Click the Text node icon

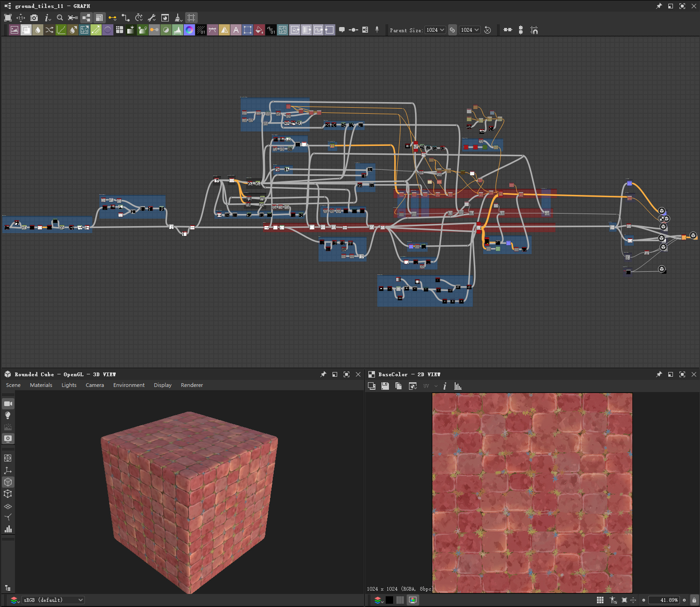(x=236, y=30)
